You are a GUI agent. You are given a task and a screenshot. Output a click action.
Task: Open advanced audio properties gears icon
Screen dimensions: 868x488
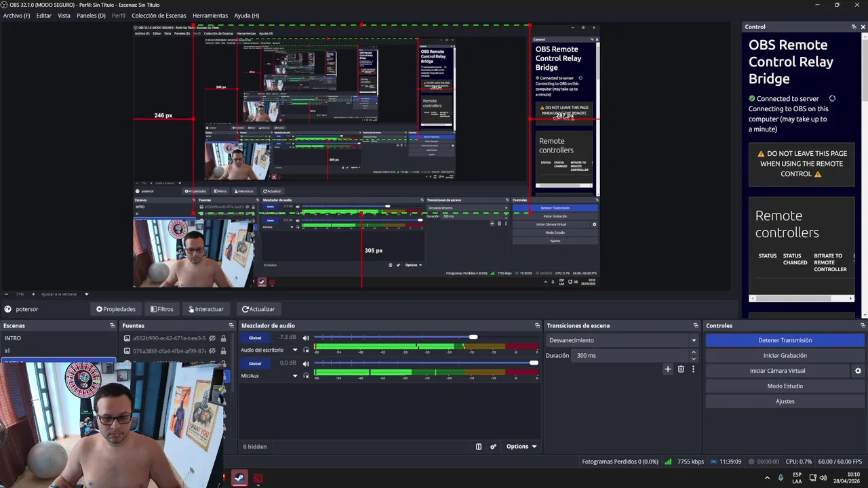(493, 447)
